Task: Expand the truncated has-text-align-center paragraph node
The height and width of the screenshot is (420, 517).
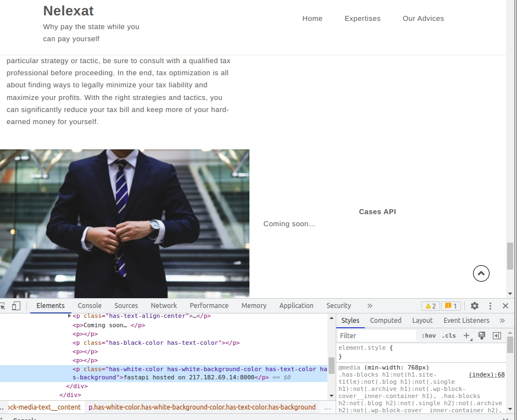Action: pos(69,316)
